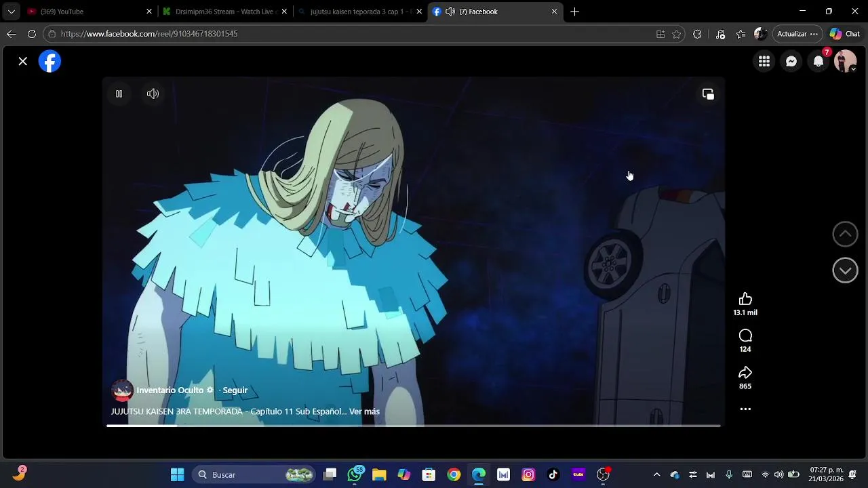Viewport: 868px width, 488px height.
Task: Open Inventario Oculto profile picture
Action: (x=122, y=390)
